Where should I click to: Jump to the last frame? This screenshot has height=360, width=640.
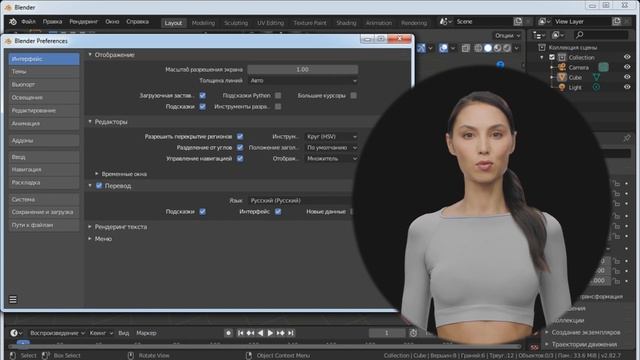click(291, 333)
